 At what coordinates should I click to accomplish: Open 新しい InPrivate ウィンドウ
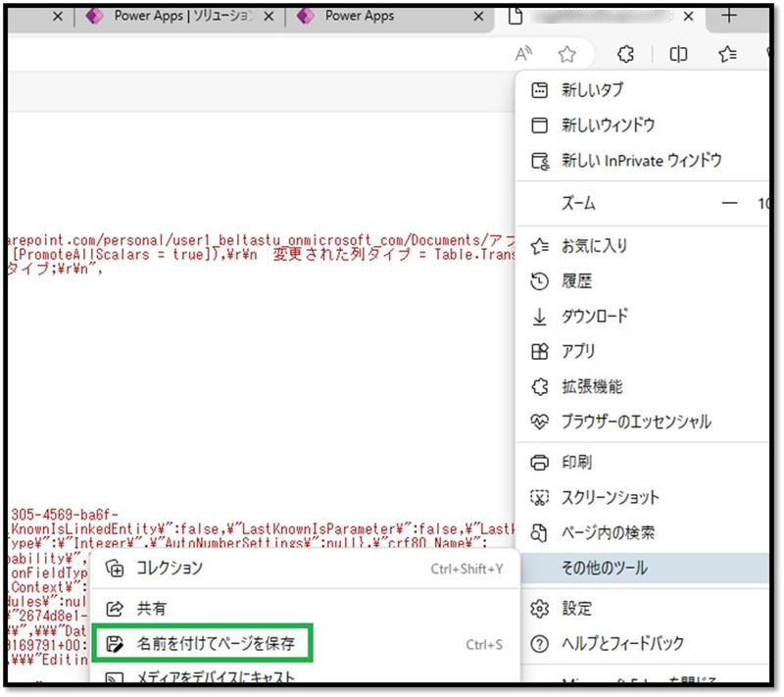(643, 161)
